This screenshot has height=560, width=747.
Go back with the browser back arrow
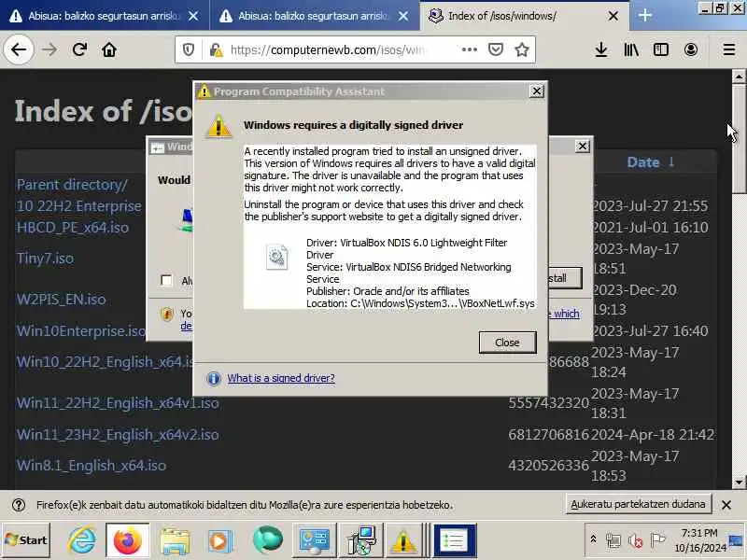(19, 49)
